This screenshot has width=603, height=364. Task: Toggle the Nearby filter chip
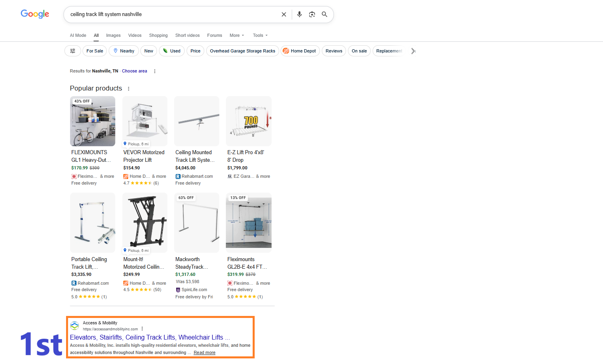[x=124, y=51]
